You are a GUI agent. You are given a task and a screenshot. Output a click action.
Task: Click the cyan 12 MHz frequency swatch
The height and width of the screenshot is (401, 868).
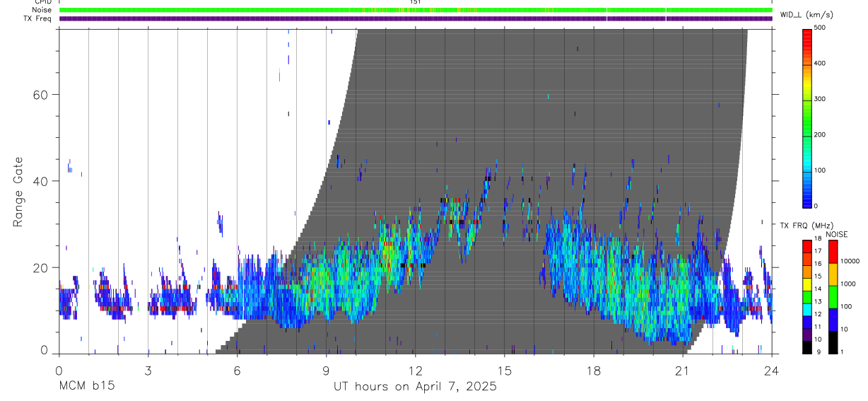[x=807, y=310]
